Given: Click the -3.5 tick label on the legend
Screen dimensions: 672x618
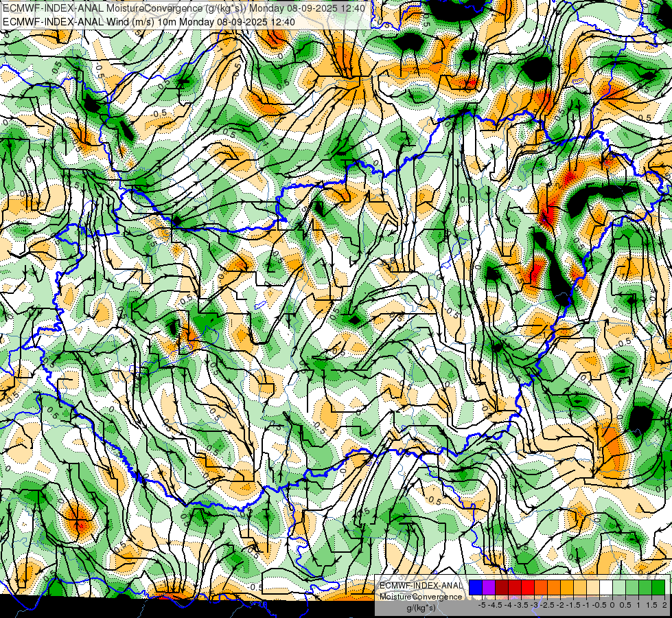Looking at the screenshot, I should point(521,605).
